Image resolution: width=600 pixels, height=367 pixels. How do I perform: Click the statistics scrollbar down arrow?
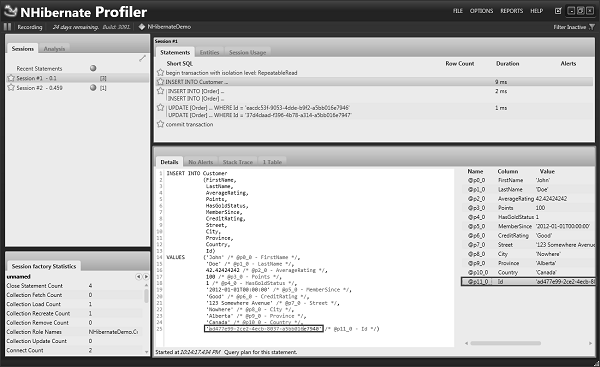[146, 351]
